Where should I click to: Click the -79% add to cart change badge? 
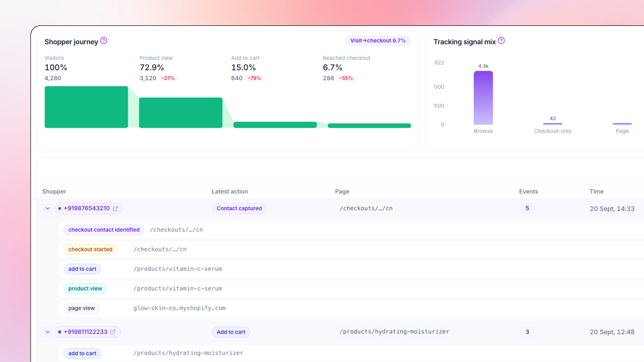click(x=254, y=78)
